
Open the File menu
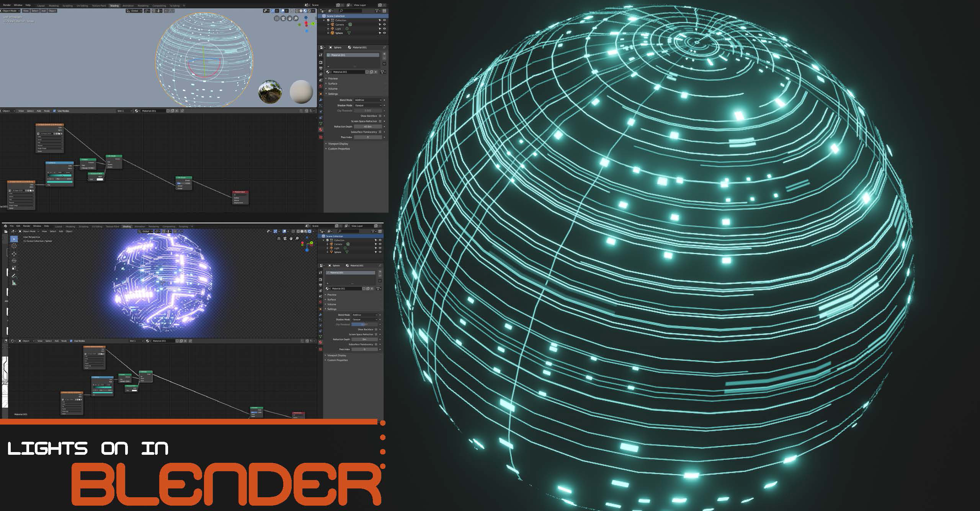(11, 226)
